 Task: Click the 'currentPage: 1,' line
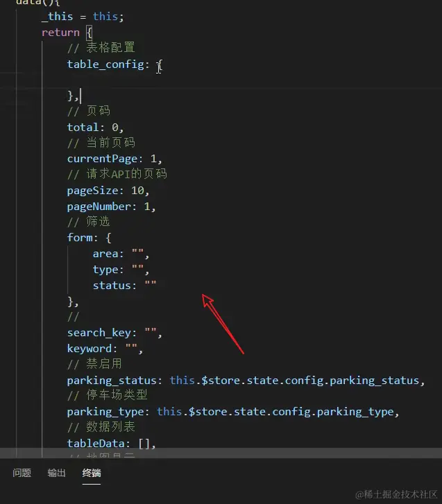point(114,159)
